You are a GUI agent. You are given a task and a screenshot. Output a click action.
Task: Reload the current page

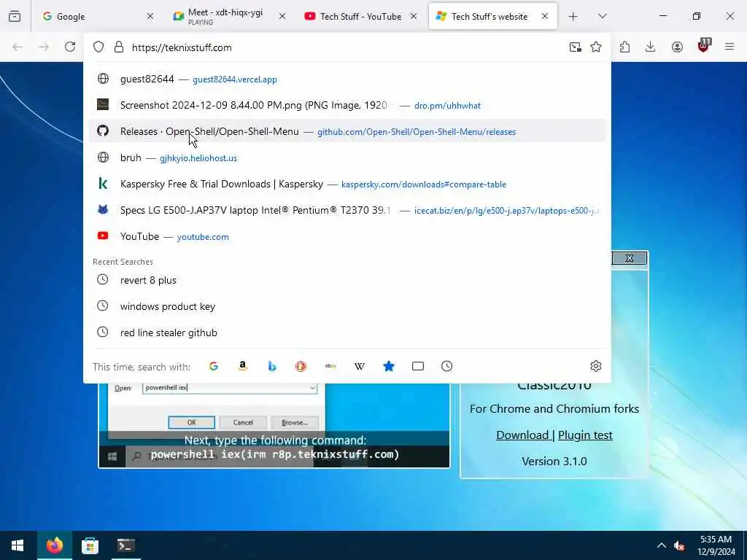pos(70,47)
